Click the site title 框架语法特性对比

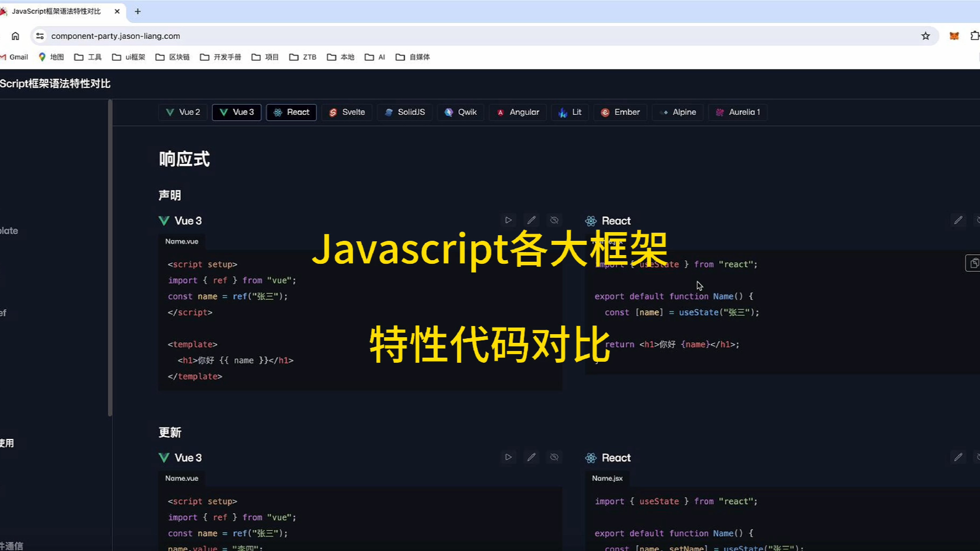pyautogui.click(x=55, y=84)
